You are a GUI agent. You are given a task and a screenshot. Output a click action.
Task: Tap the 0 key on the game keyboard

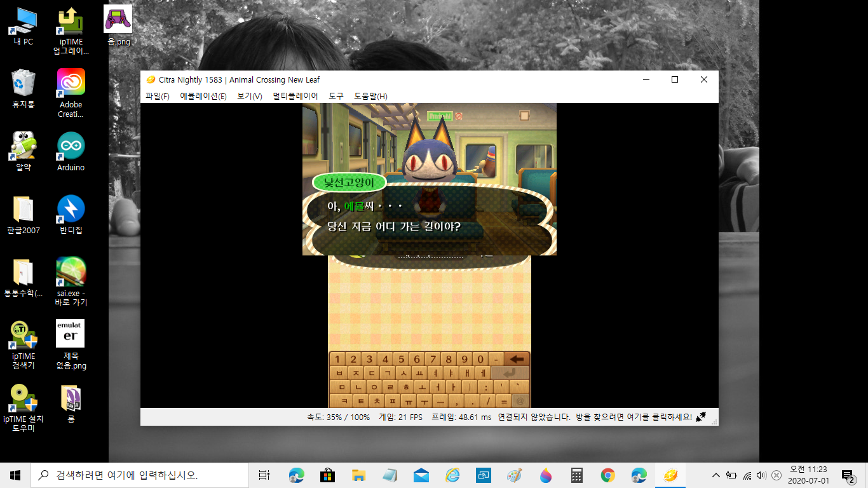481,359
